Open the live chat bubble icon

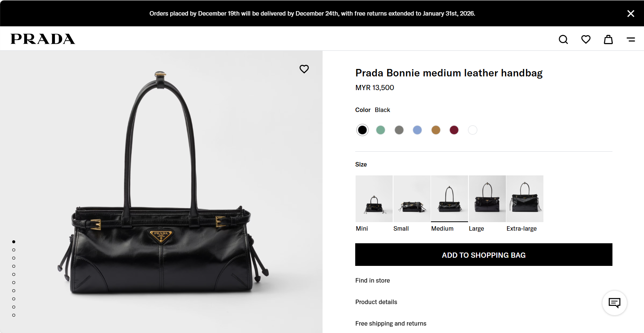(x=614, y=303)
